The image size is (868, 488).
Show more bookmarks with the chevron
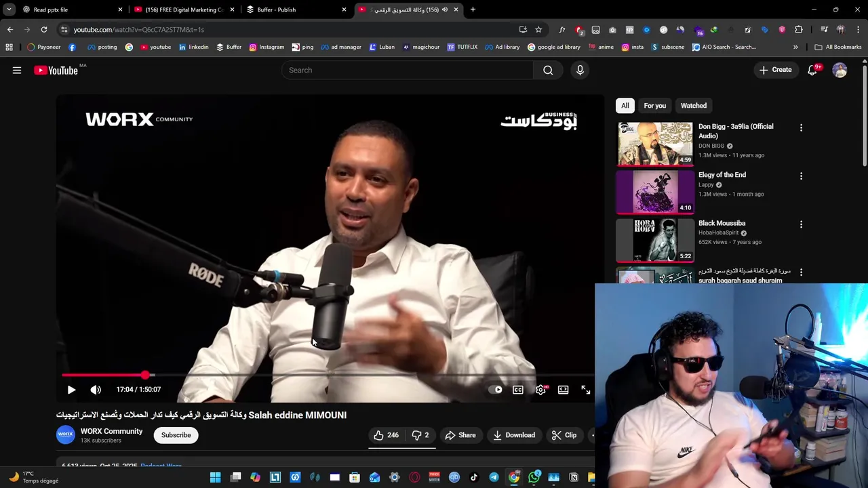click(795, 47)
